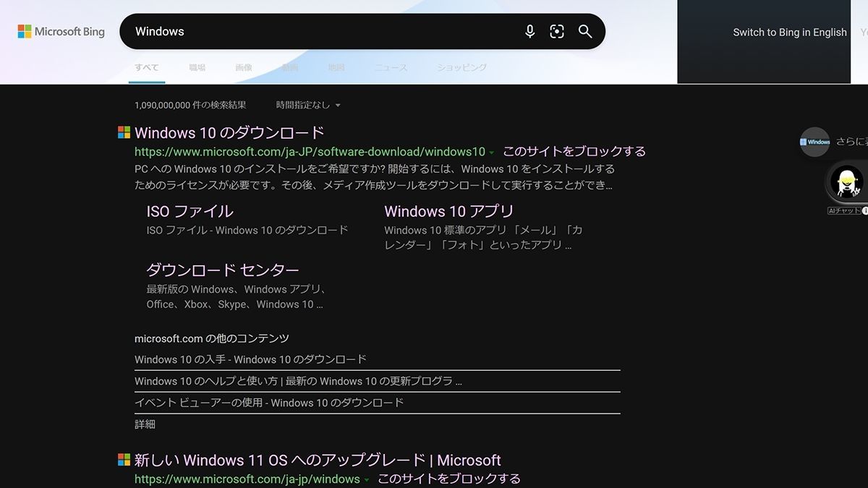Open Windows 10 の入手 link

250,359
